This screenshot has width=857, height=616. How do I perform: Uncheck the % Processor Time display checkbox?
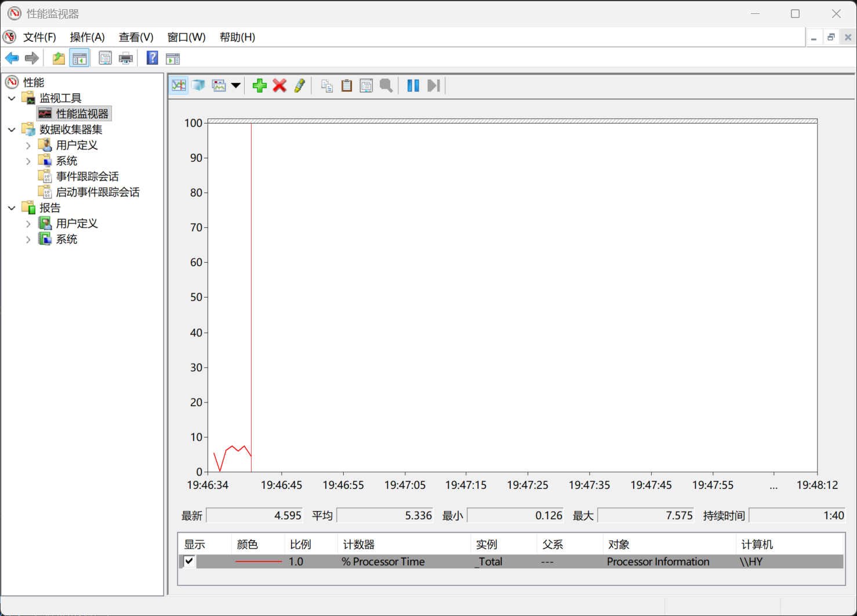pyautogui.click(x=189, y=561)
